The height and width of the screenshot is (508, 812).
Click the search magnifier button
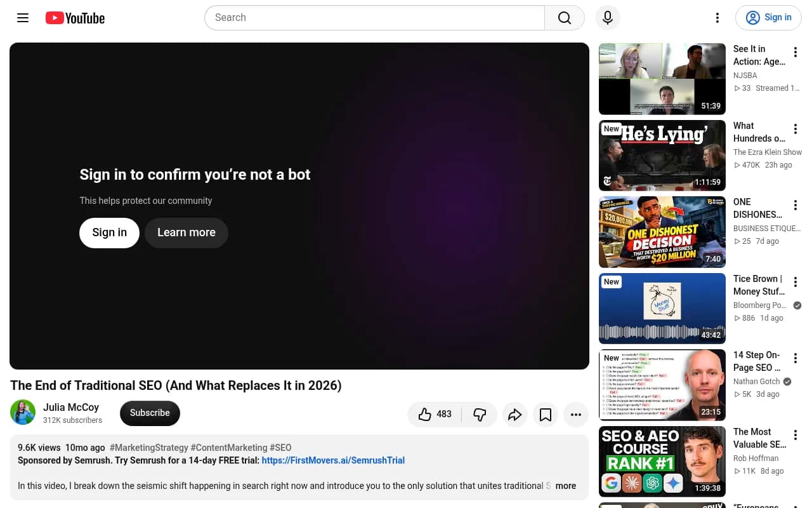[x=565, y=18]
